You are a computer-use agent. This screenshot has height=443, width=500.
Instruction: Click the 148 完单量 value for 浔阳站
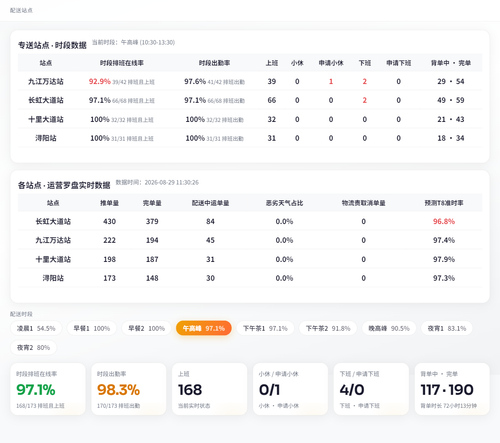coord(152,278)
